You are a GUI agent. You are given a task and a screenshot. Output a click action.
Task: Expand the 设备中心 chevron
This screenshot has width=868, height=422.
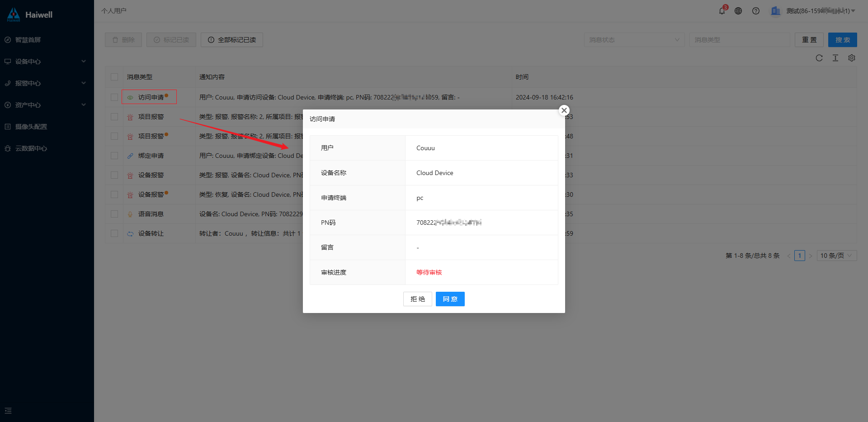pos(84,61)
